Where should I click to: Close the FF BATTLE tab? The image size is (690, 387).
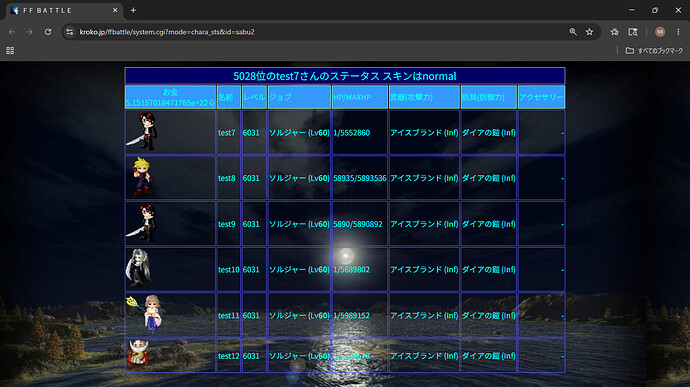tap(115, 10)
